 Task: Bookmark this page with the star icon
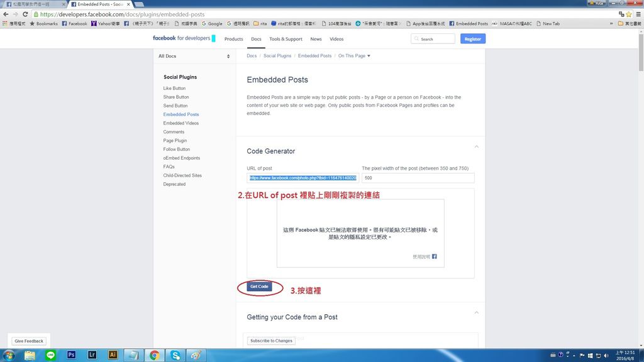(629, 14)
